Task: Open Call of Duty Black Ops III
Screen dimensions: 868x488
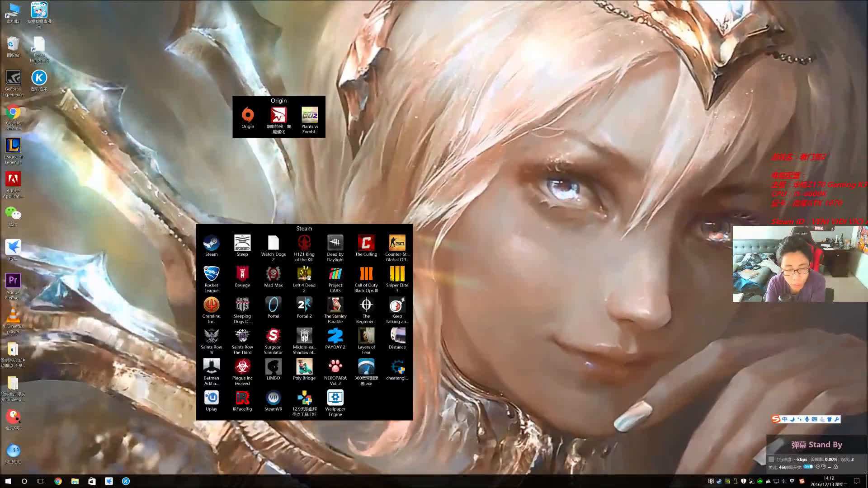Action: pos(366,279)
